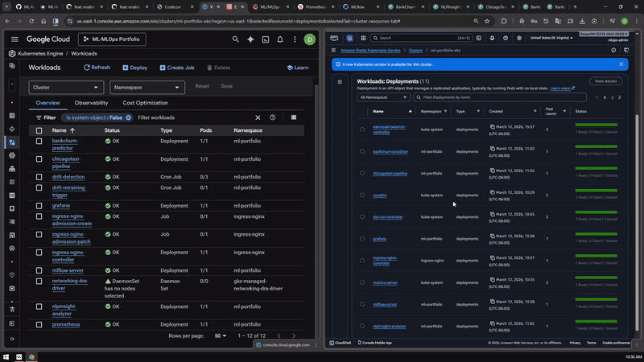Screen dimensions: 644x362
Task: Open AWS CloudShell icon in top bar
Action: (479, 38)
